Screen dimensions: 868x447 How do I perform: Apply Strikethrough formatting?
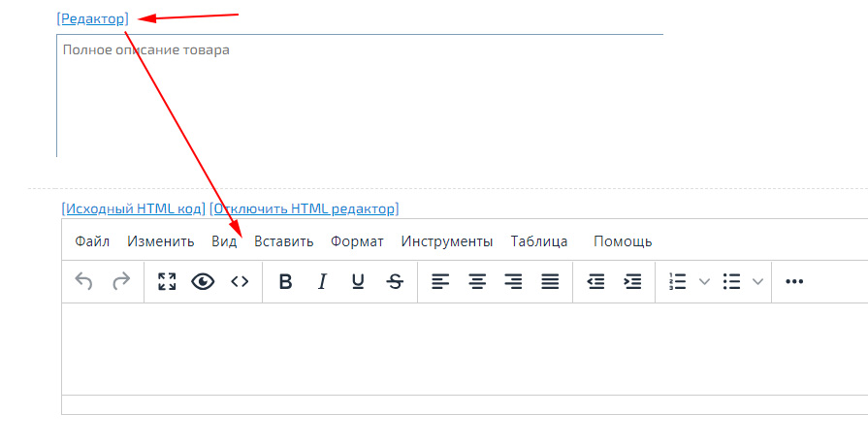coord(395,281)
